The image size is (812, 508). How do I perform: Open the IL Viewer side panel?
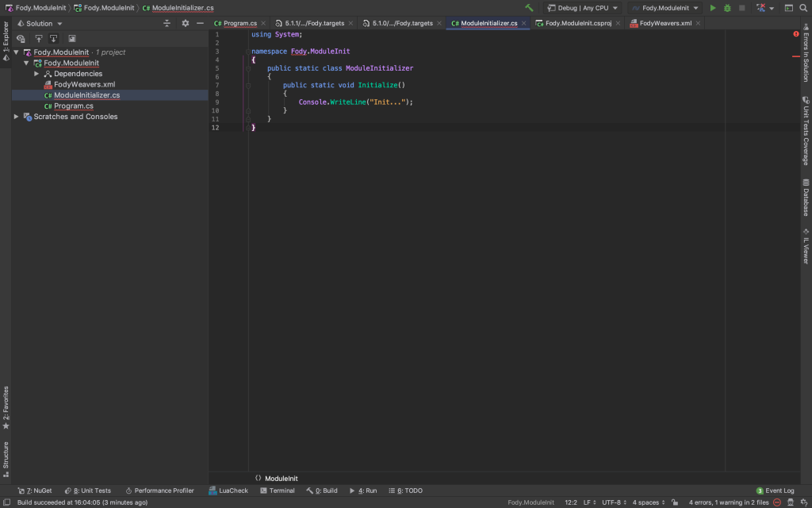[x=806, y=246]
